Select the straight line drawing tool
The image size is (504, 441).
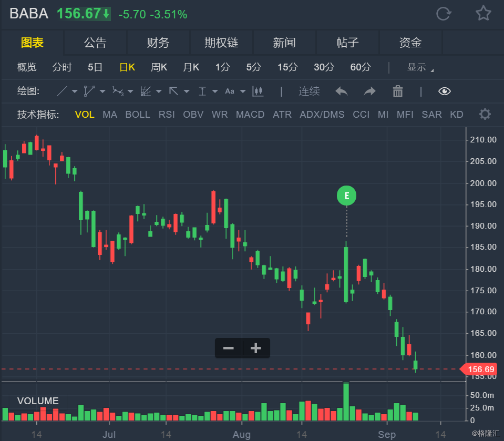tap(61, 91)
